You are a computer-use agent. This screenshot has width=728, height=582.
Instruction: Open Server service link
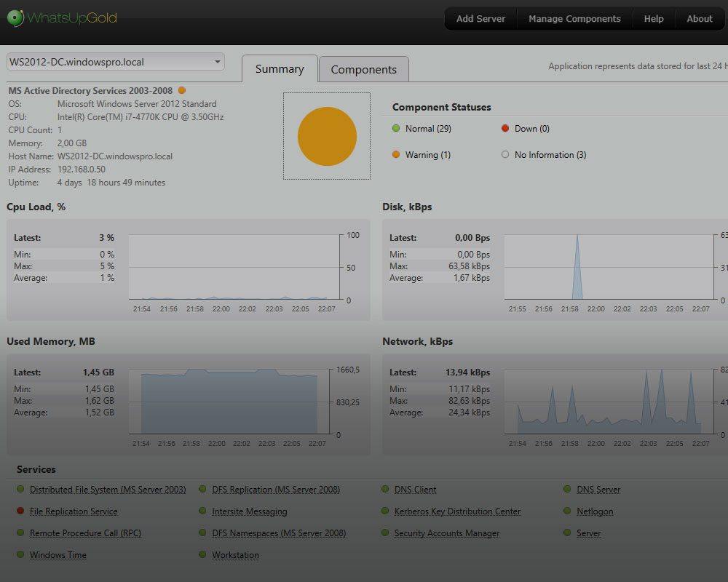(x=589, y=533)
